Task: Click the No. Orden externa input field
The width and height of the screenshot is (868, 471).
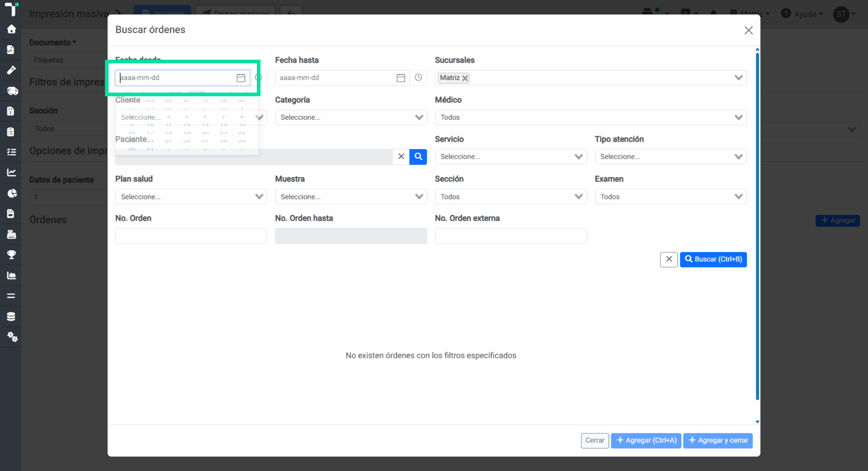Action: [511, 236]
